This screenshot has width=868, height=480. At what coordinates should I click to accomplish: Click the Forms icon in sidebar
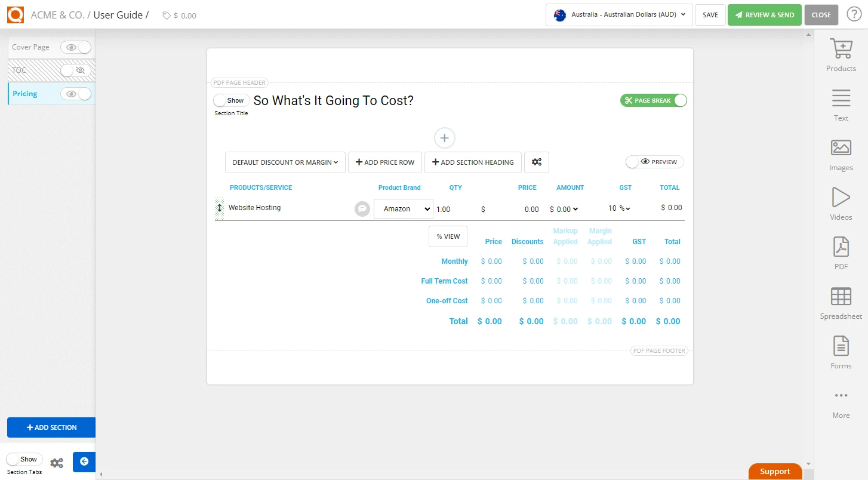[x=841, y=346]
